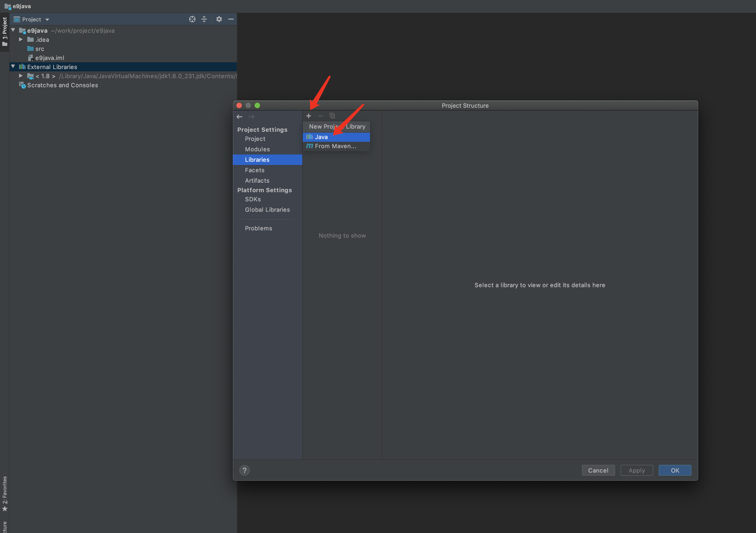Select Modules in Project Settings
Viewport: 756px width, 533px height.
(x=257, y=149)
